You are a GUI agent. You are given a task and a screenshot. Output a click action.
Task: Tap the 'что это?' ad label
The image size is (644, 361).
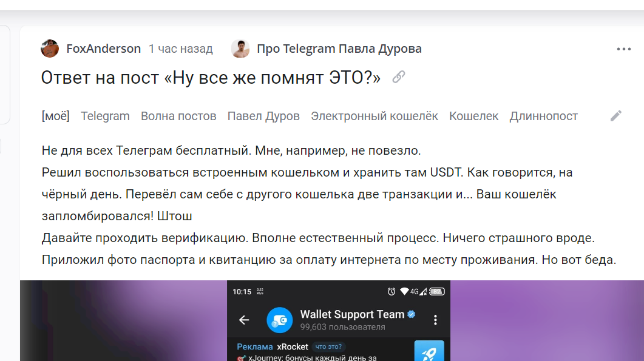[328, 346]
